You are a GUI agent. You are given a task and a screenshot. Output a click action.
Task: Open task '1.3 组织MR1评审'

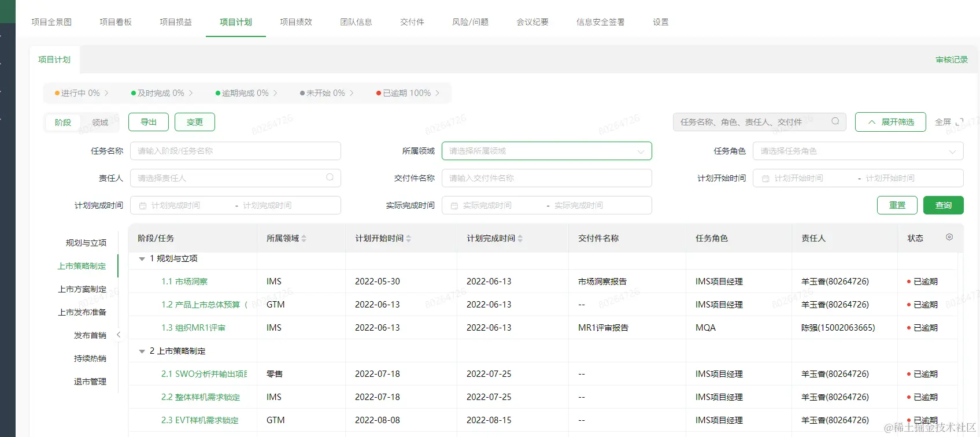(194, 328)
